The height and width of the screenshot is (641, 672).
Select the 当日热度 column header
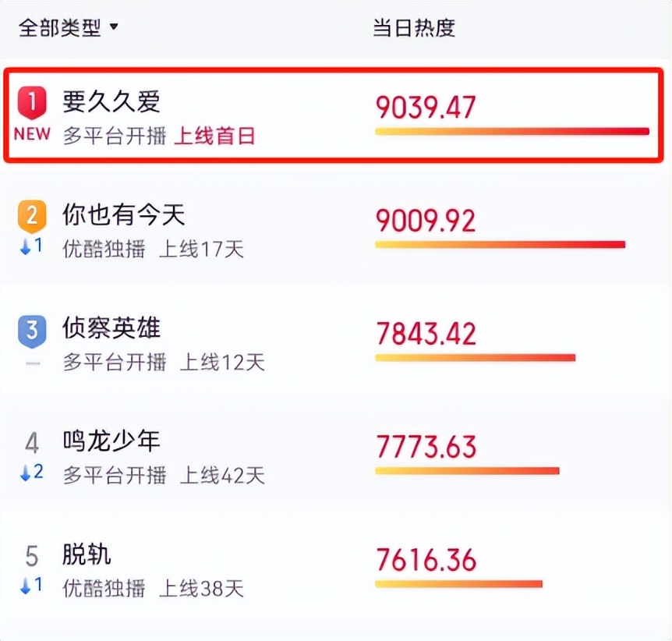click(414, 28)
